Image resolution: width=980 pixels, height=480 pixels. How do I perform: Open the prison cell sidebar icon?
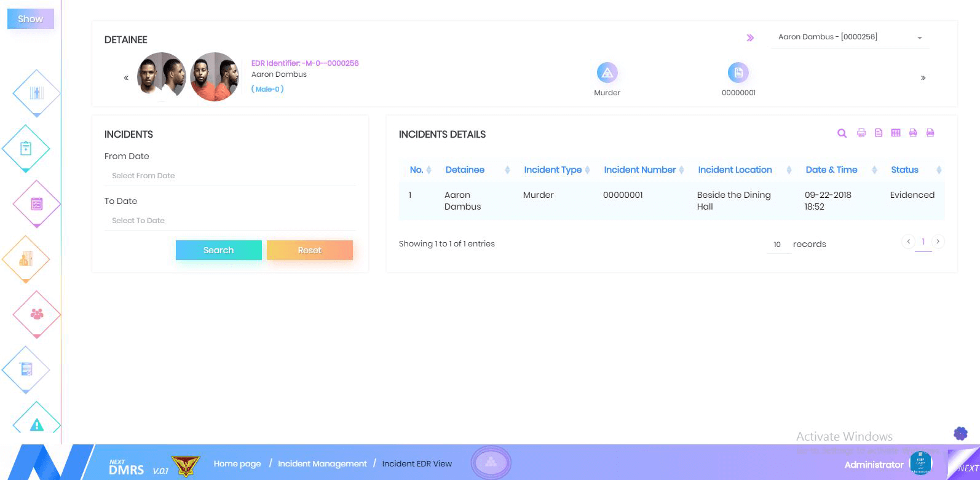coord(37,93)
